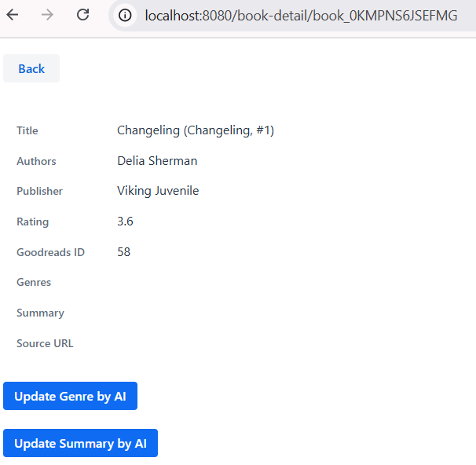Click the Summary field label
This screenshot has height=465, width=476.
[x=40, y=313]
